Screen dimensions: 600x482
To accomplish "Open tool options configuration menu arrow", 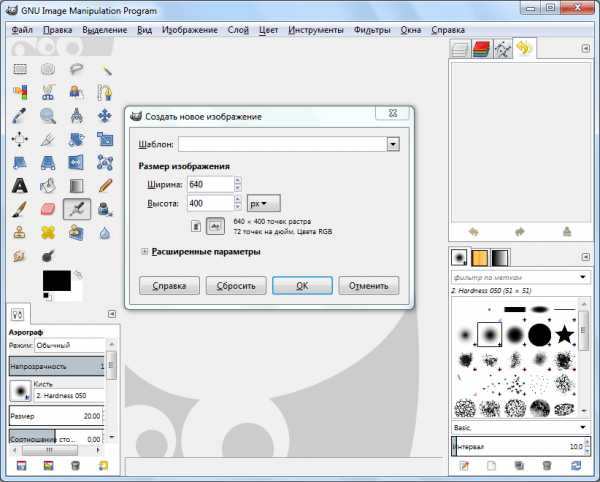I will (112, 314).
